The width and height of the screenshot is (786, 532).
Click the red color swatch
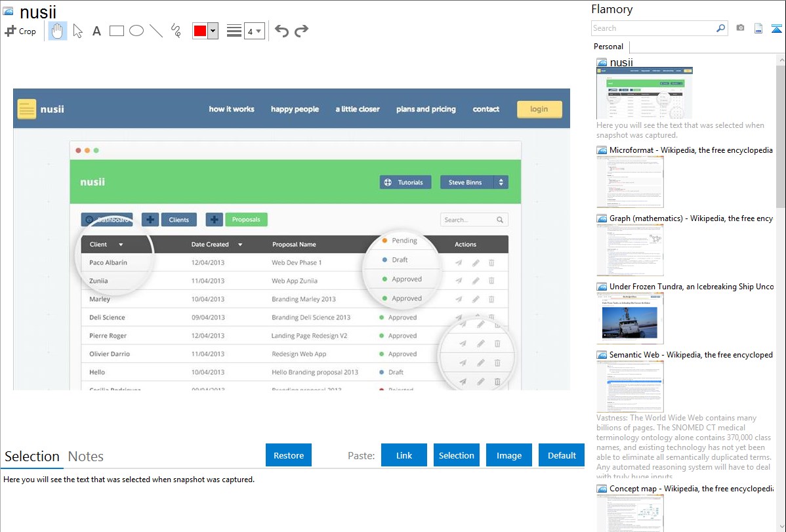tap(200, 31)
